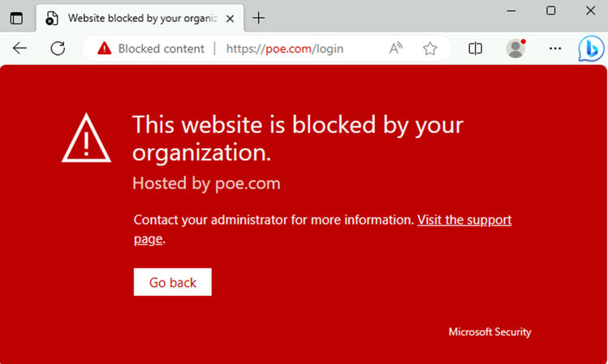Screen dimensions: 608x364
Task: Open the user profile avatar
Action: pos(515,49)
